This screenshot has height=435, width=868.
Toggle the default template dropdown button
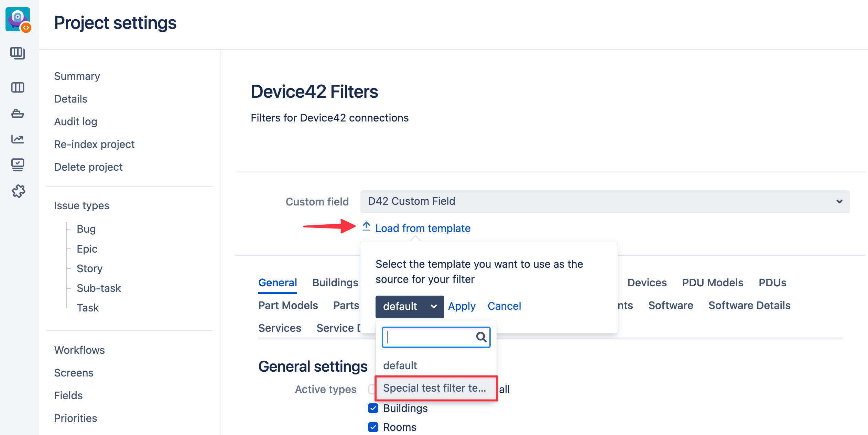point(409,306)
